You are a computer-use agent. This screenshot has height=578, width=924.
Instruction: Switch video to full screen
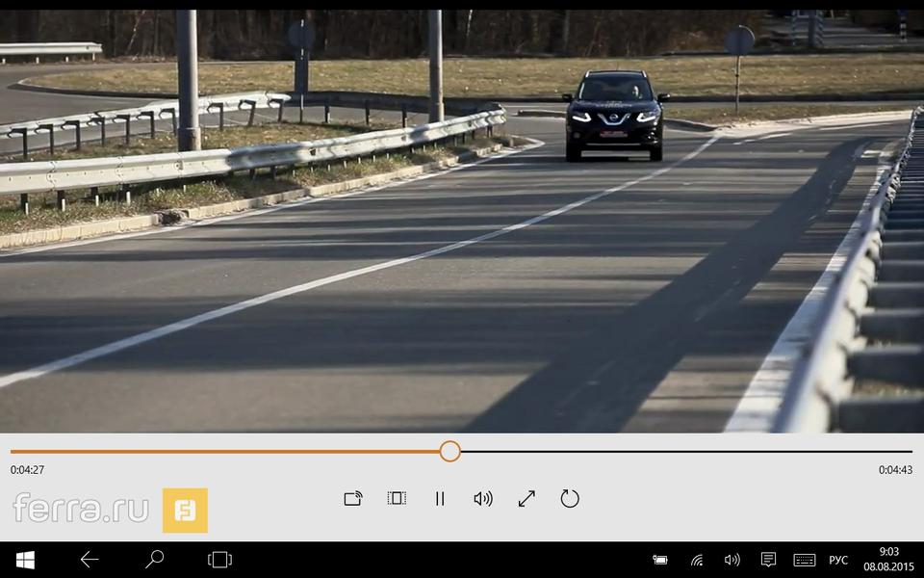click(526, 499)
